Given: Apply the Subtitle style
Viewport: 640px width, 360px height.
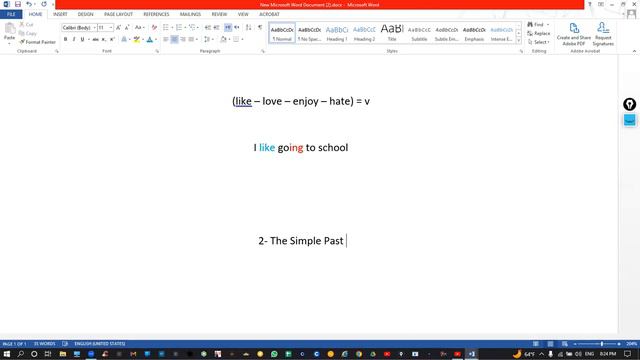Looking at the screenshot, I should [x=419, y=33].
